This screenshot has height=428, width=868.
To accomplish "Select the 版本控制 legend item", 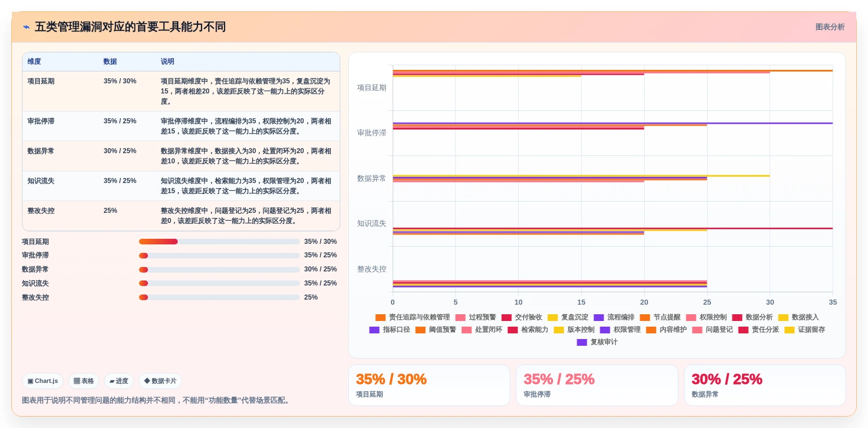I will tap(574, 330).
